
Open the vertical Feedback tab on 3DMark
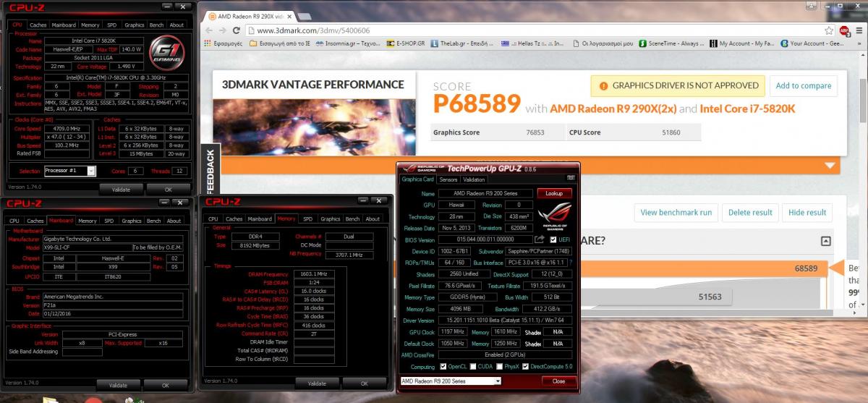tap(209, 169)
